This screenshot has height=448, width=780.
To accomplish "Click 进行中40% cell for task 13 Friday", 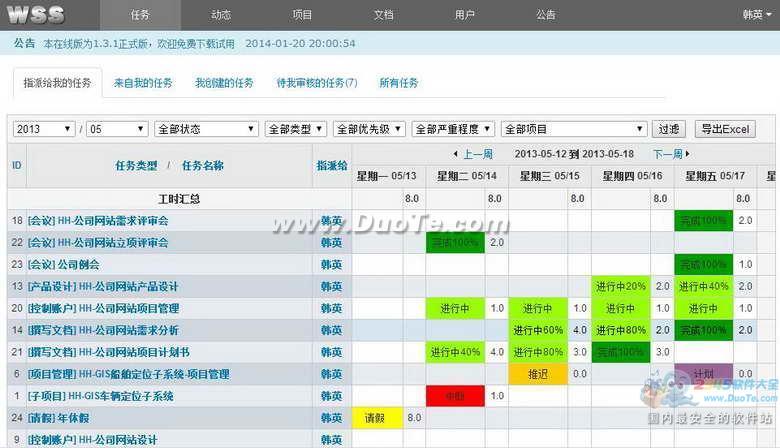I will [703, 286].
